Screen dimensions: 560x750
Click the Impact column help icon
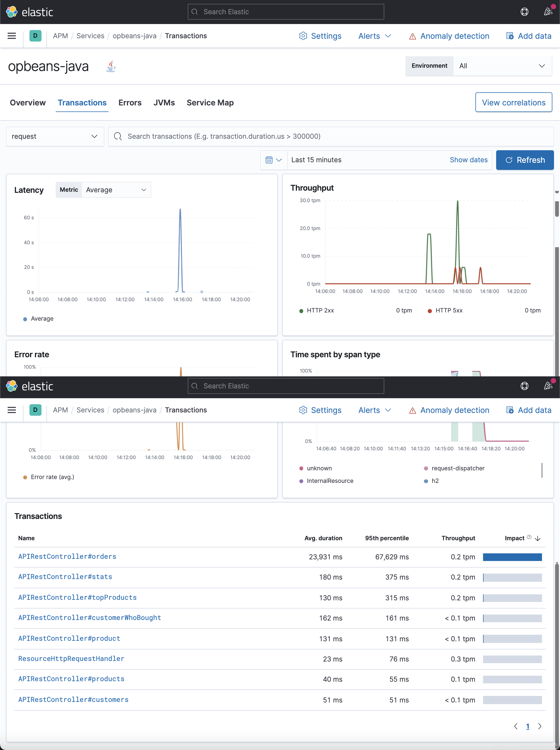pyautogui.click(x=529, y=538)
